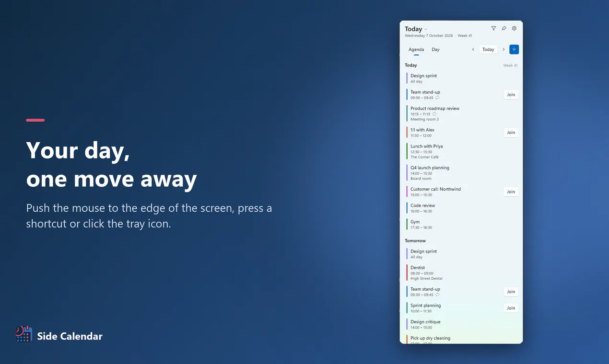Open settings via the gear icon
Image resolution: width=609 pixels, height=364 pixels.
click(514, 29)
